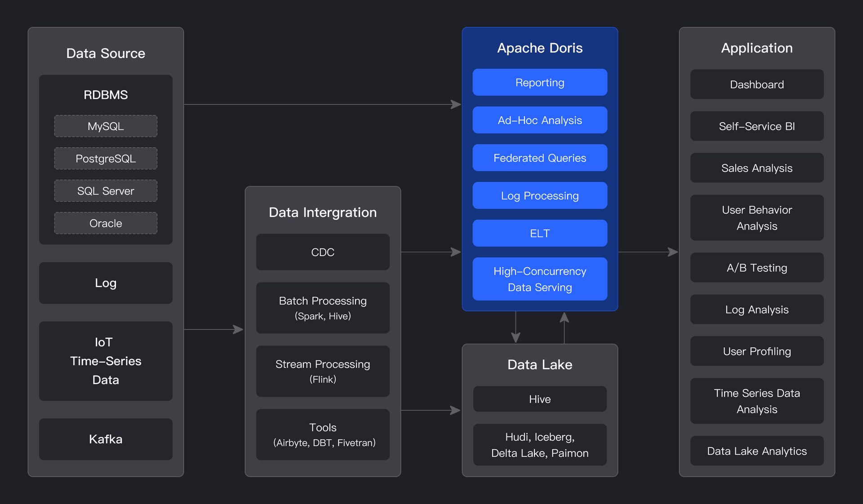Click the Log Analysis box
Screen dimensions: 863x504
757,309
